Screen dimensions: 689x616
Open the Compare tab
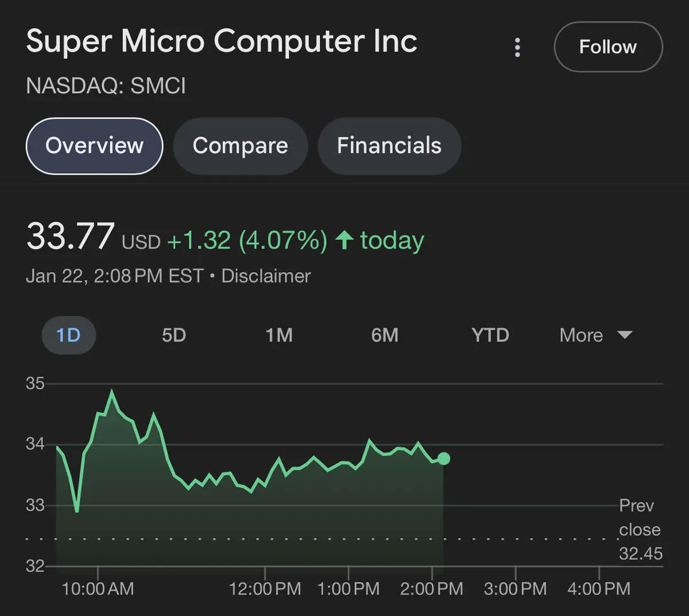point(240,146)
